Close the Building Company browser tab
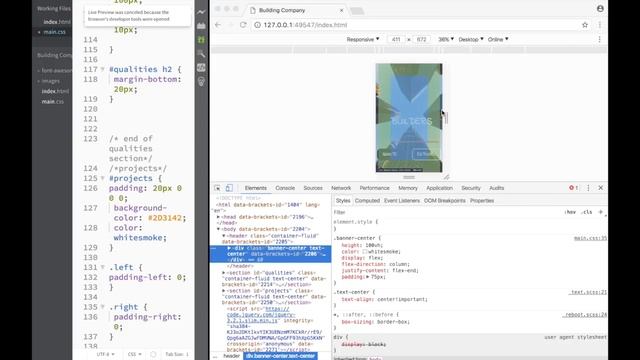Viewport: 640px width, 360px height. (x=342, y=10)
